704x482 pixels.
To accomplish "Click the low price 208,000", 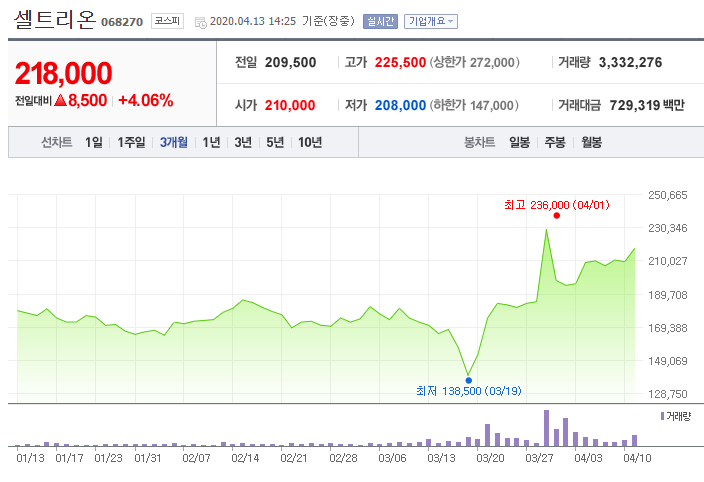I will click(400, 105).
